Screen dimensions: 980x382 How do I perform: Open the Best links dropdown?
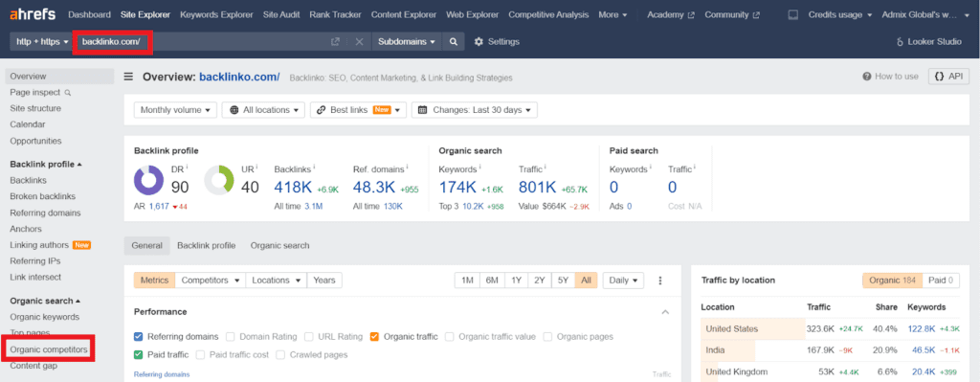point(358,110)
